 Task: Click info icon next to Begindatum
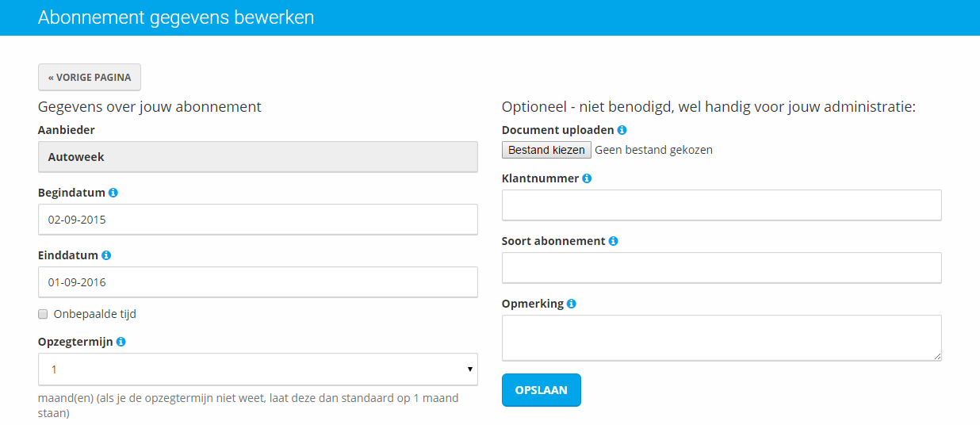(x=113, y=193)
